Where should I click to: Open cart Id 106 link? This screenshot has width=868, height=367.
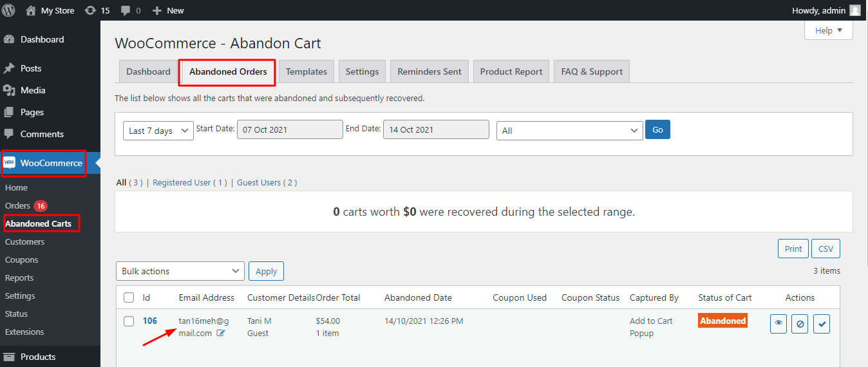pos(150,321)
